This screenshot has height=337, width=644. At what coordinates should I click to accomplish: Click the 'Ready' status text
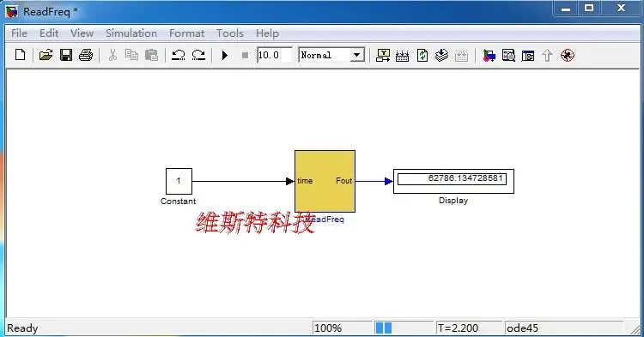(22, 328)
